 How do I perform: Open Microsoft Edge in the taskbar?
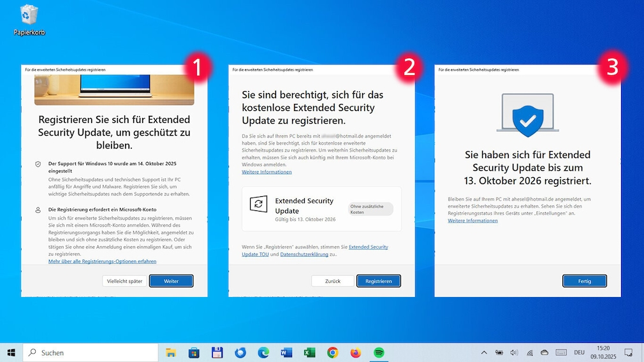coord(263,352)
